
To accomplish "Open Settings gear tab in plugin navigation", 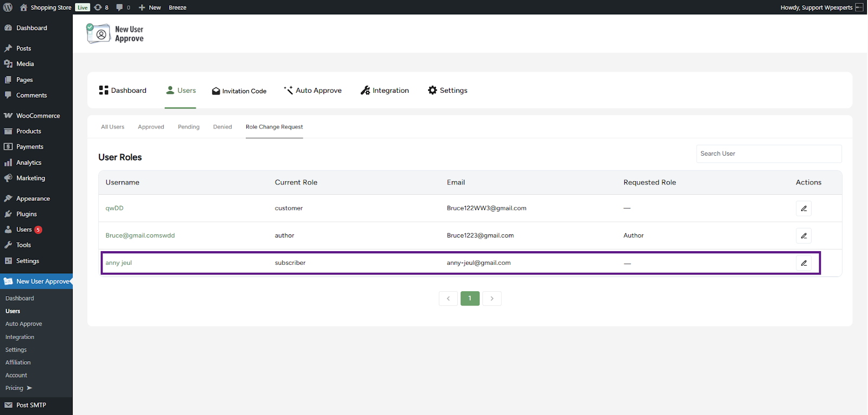I will point(448,91).
